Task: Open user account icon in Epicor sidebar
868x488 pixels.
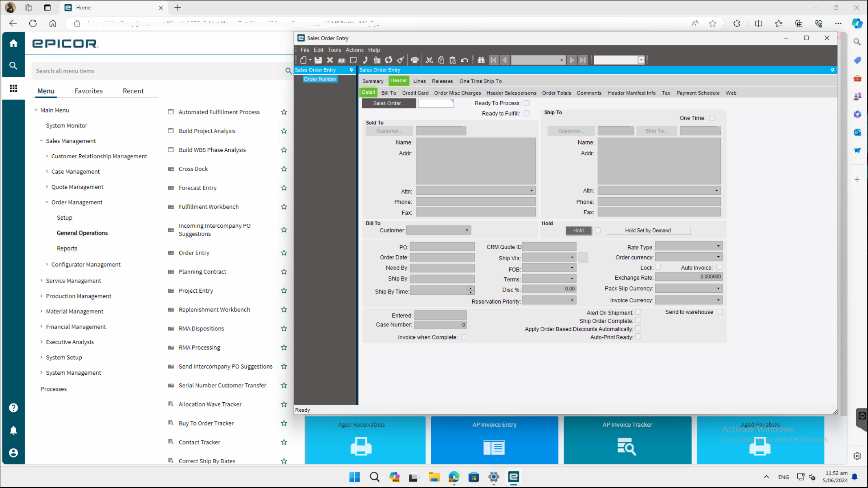Action: click(13, 453)
